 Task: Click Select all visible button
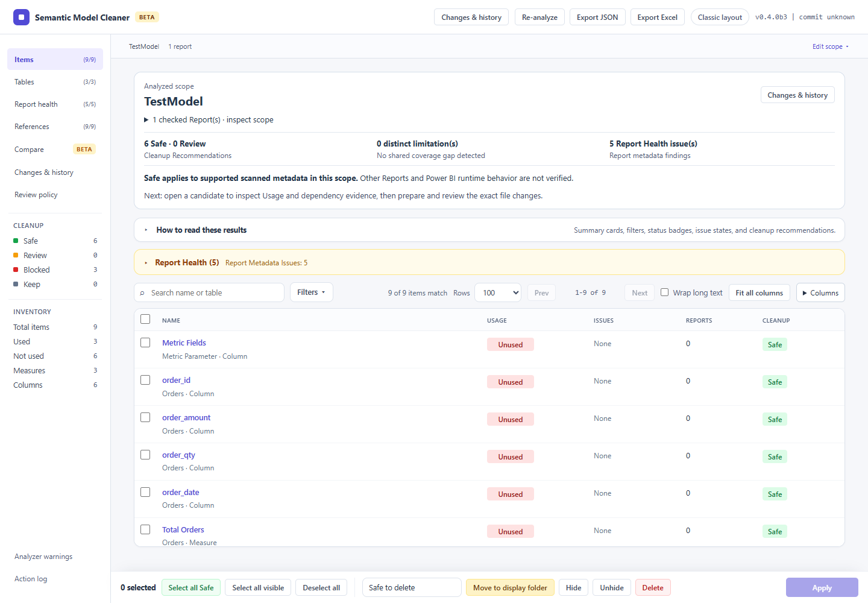258,587
